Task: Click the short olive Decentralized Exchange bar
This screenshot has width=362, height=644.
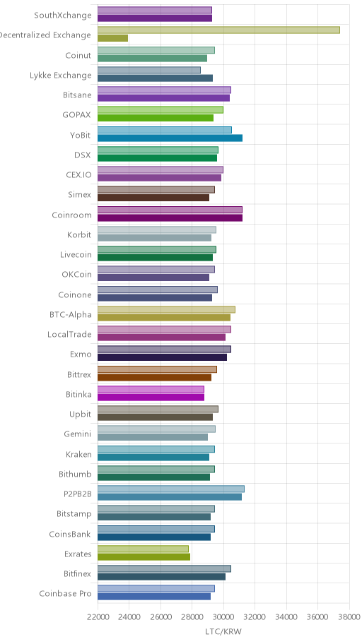Action: (x=112, y=38)
